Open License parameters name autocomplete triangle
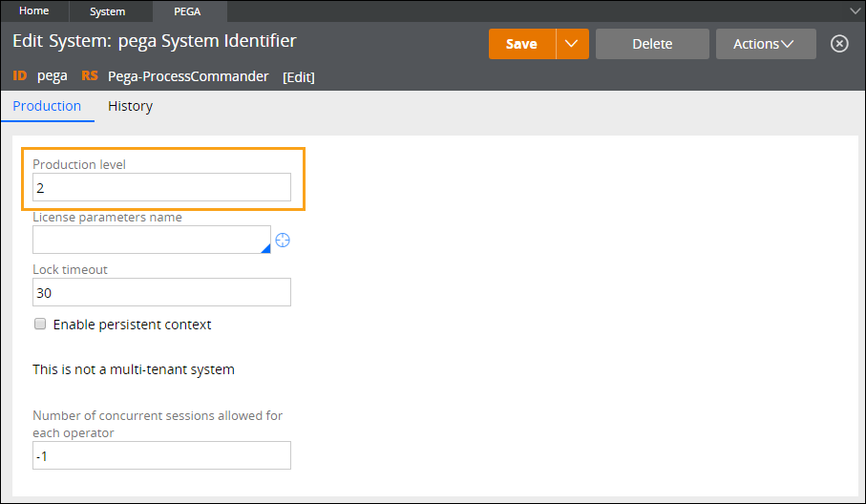The width and height of the screenshot is (866, 504). pyautogui.click(x=265, y=249)
